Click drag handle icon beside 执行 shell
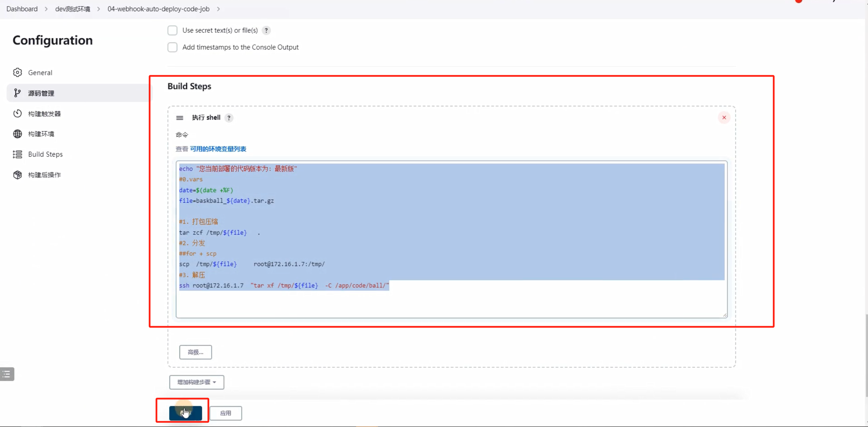Screen dimensions: 868x427 click(x=180, y=118)
